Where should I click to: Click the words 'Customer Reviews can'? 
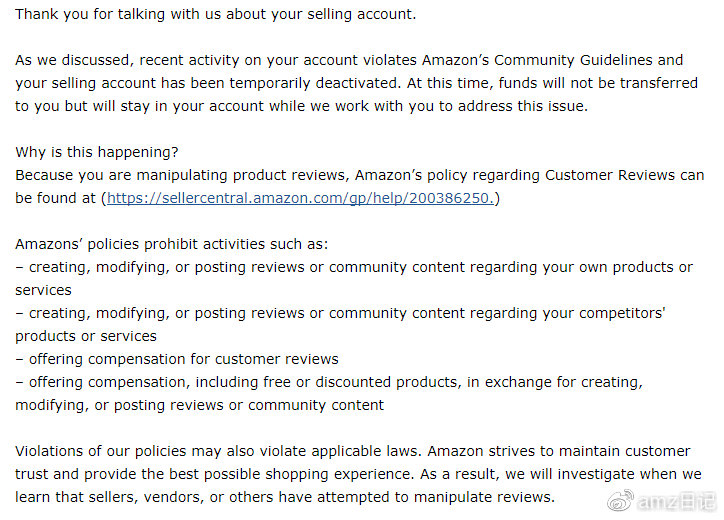tap(625, 175)
